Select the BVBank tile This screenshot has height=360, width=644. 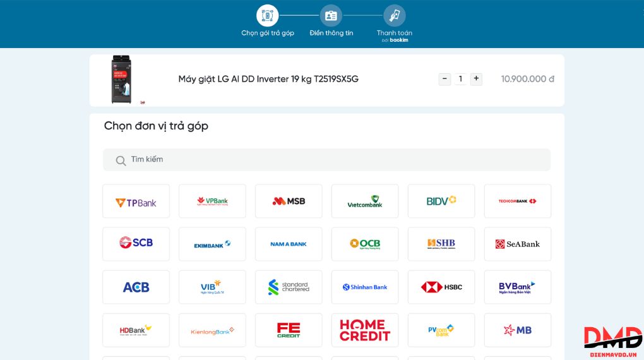click(518, 287)
